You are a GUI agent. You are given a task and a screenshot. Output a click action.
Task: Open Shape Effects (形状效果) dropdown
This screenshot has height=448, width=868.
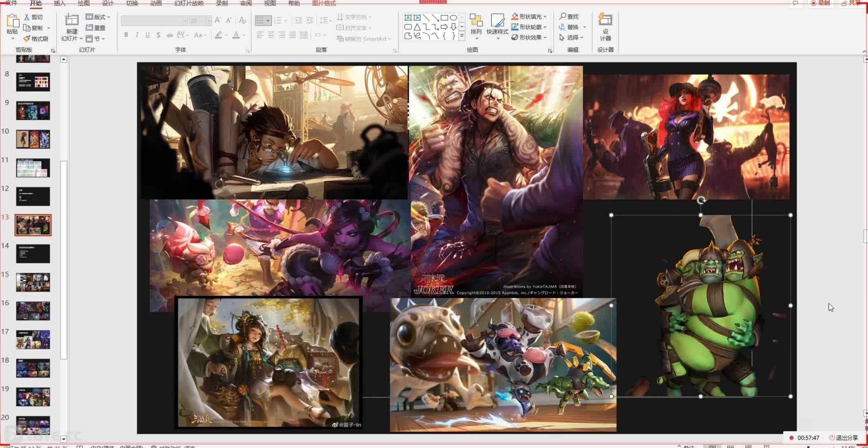(x=529, y=37)
